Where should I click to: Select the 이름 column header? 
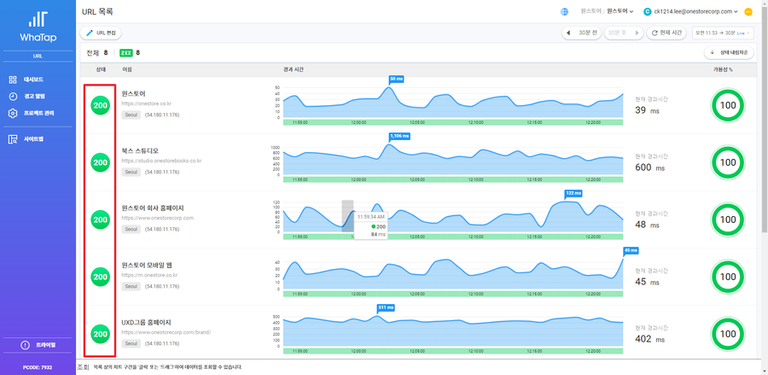coord(127,70)
